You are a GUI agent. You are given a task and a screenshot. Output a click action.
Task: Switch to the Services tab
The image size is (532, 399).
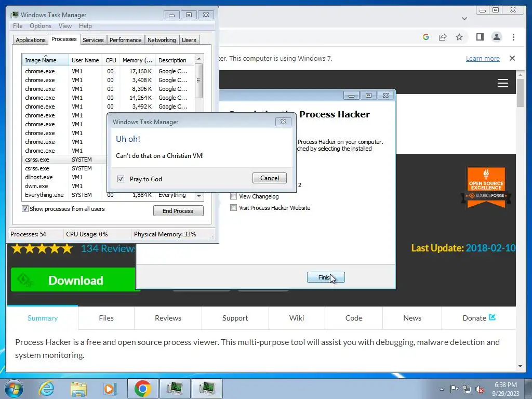[93, 40]
